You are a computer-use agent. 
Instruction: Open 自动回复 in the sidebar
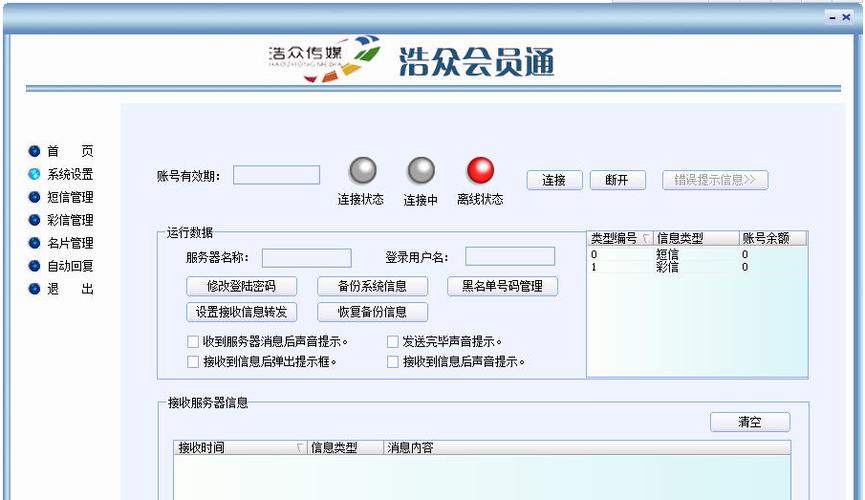pyautogui.click(x=70, y=266)
